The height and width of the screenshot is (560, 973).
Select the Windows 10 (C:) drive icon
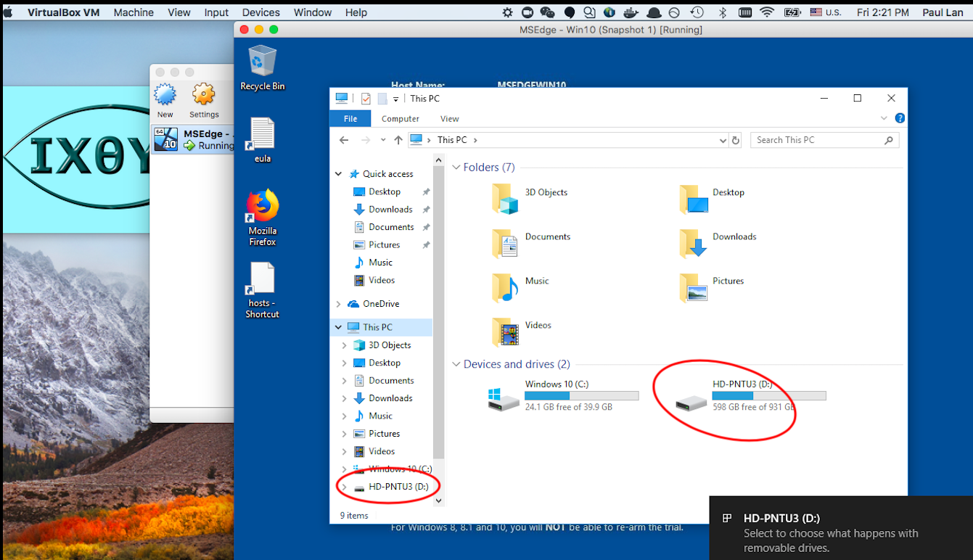504,398
